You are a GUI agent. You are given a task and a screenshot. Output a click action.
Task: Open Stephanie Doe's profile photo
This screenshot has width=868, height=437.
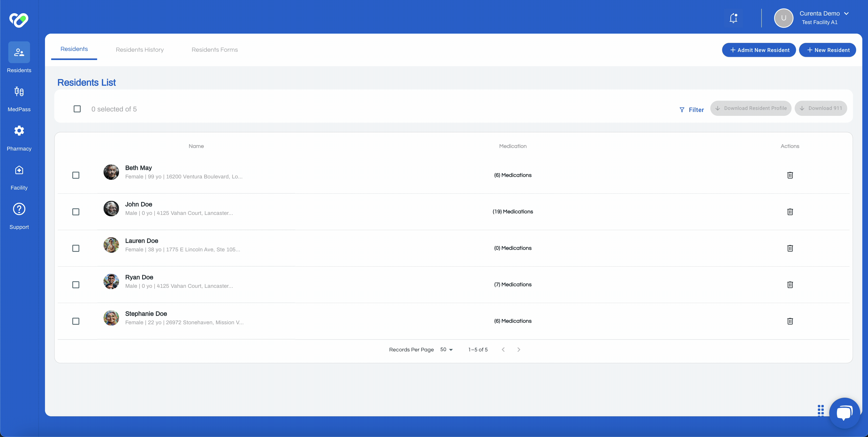(111, 318)
